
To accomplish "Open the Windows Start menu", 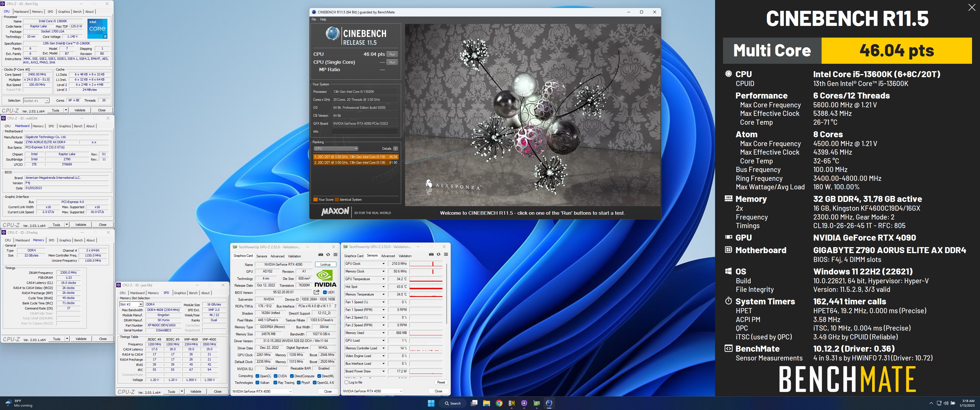I will tap(431, 403).
